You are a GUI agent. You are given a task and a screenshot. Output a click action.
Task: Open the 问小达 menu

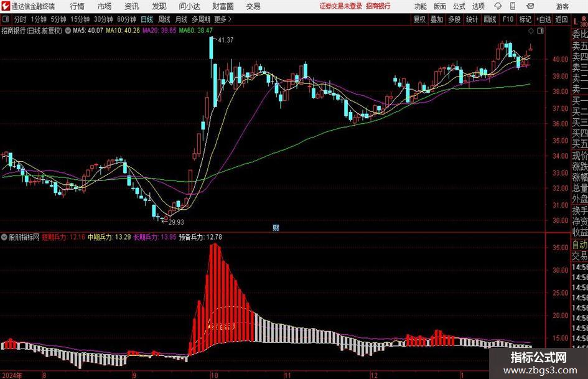click(x=189, y=6)
